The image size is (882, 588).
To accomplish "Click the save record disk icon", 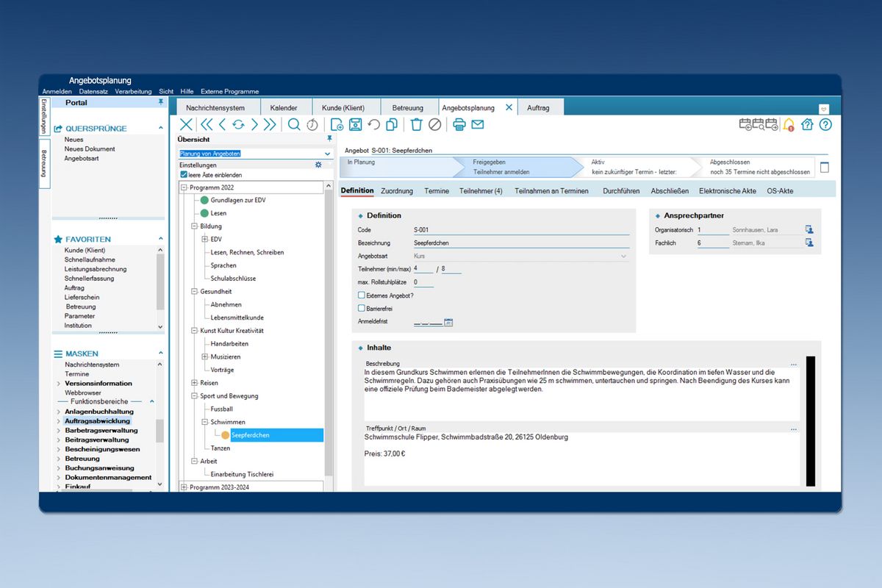I will (x=355, y=124).
